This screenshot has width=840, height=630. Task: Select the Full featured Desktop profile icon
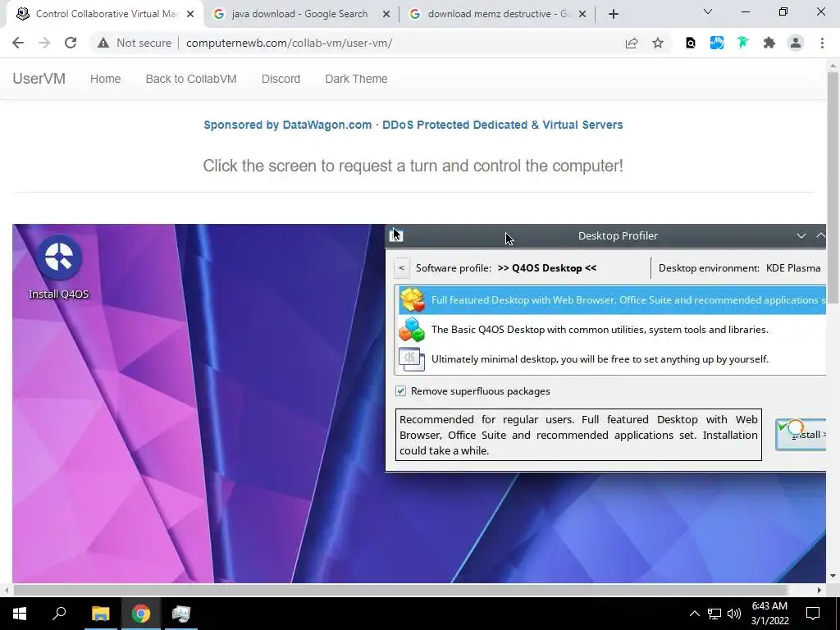412,300
